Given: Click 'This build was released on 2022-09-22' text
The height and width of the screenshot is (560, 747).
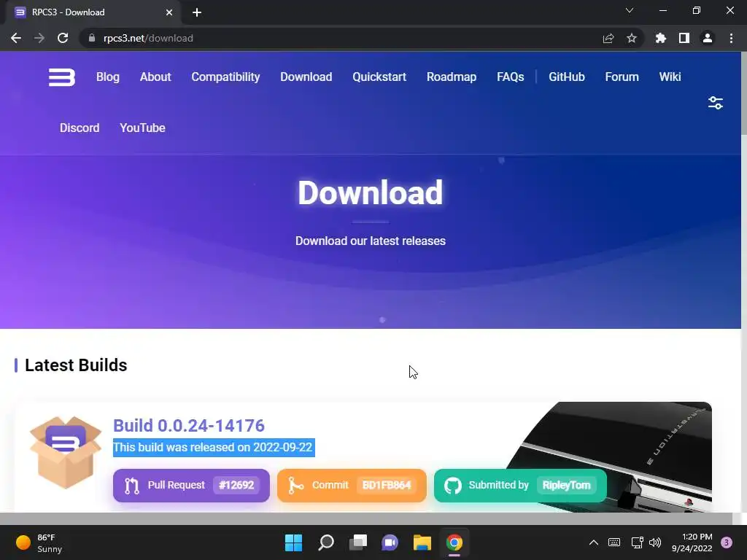Looking at the screenshot, I should click(212, 447).
